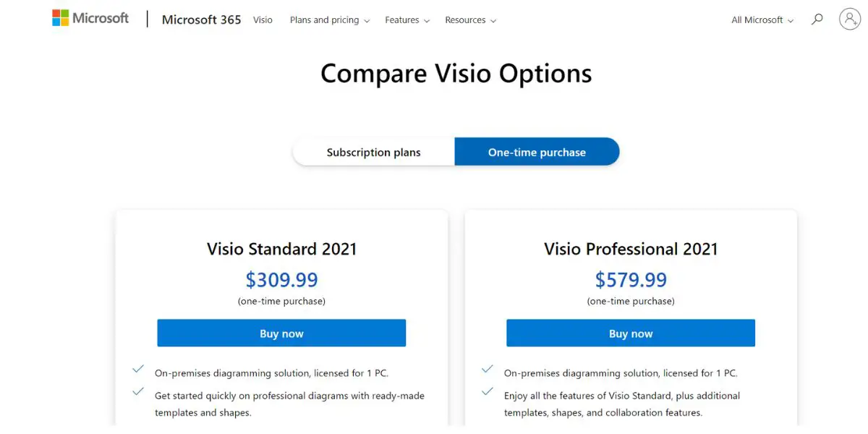Screen dimensions: 868x434
Task: Click first checkmark under Visio Professional 2021
Action: coord(487,369)
